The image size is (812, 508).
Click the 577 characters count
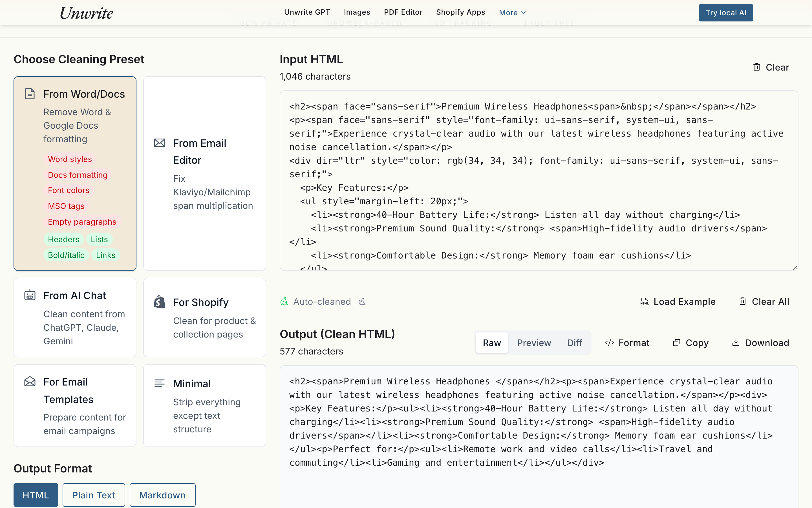pyautogui.click(x=311, y=351)
